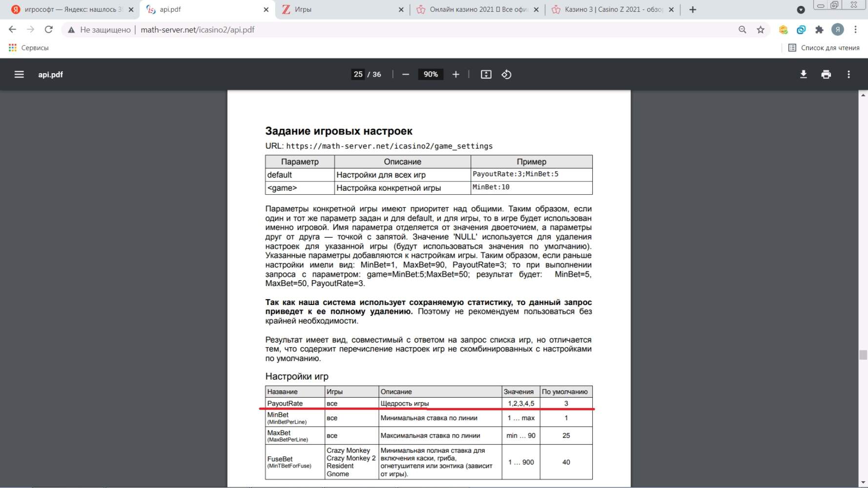This screenshot has width=868, height=488.
Task: Go forward in browser history
Action: (x=30, y=30)
